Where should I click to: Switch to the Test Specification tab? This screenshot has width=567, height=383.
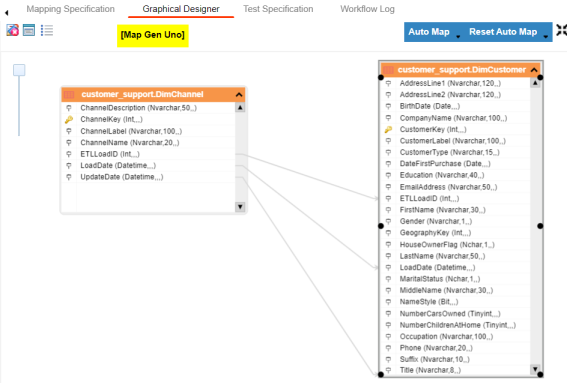pyautogui.click(x=278, y=9)
